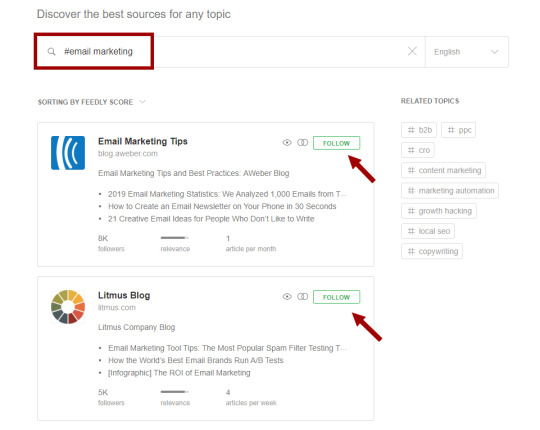Open the AWeber blog logo thumbnail
540x430 pixels.
click(x=68, y=153)
